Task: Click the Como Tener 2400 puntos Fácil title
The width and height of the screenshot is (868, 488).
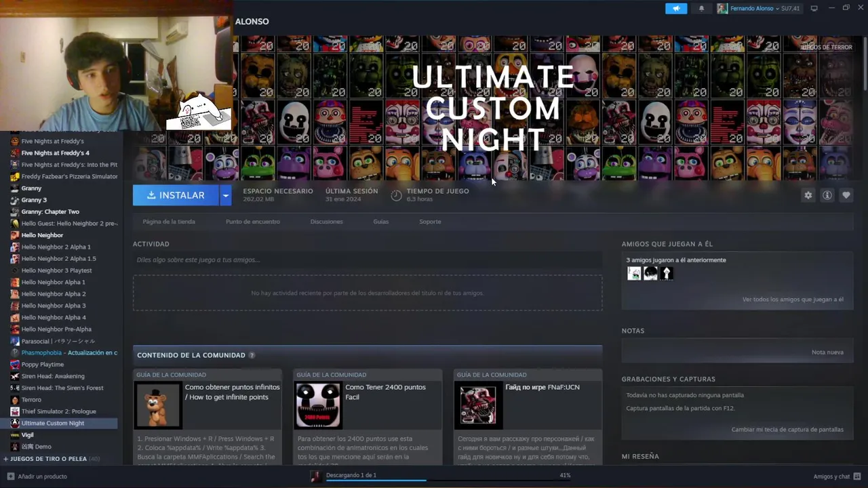Action: click(x=385, y=392)
